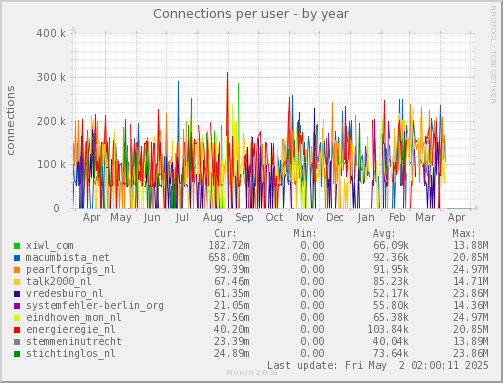The image size is (503, 383).
Task: Click the 99.39m current value
Action: [x=232, y=270]
